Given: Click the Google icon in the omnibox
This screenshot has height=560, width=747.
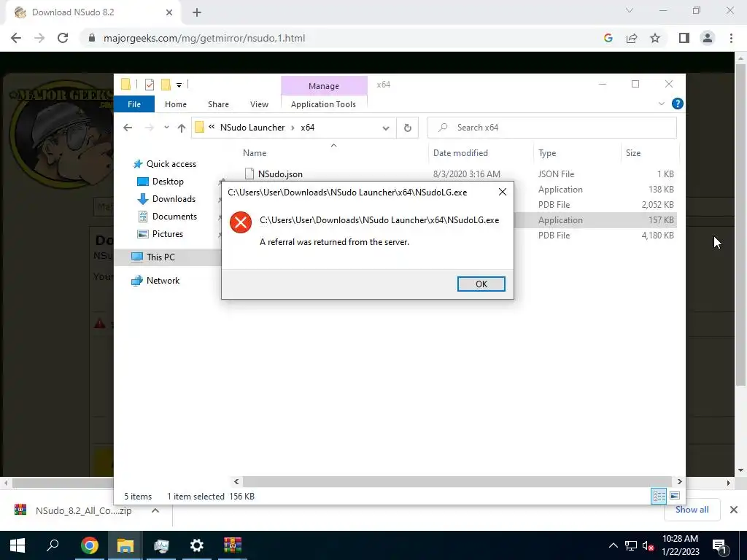Looking at the screenshot, I should click(x=608, y=38).
